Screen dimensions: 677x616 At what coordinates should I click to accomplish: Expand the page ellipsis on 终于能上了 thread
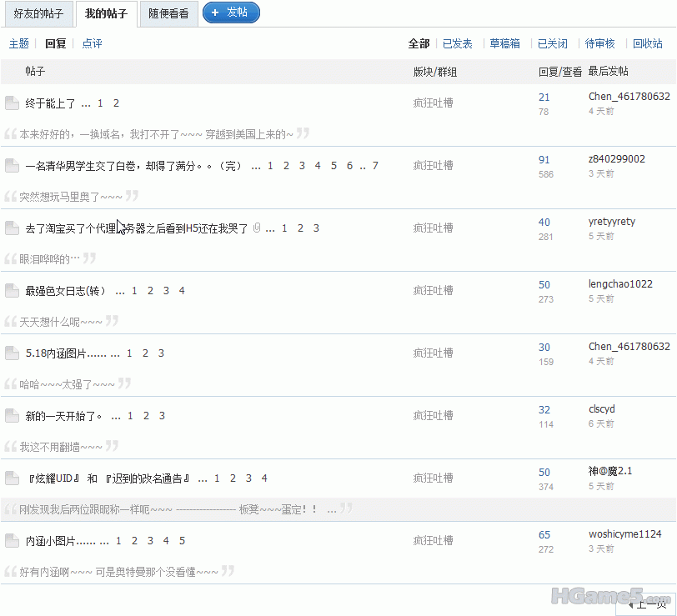coord(86,103)
